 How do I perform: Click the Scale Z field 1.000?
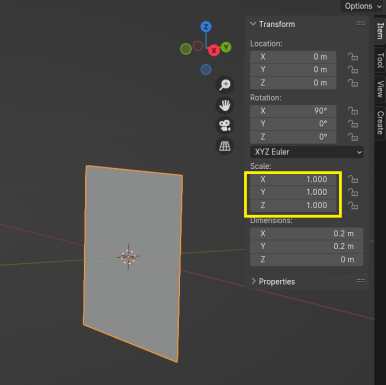293,205
